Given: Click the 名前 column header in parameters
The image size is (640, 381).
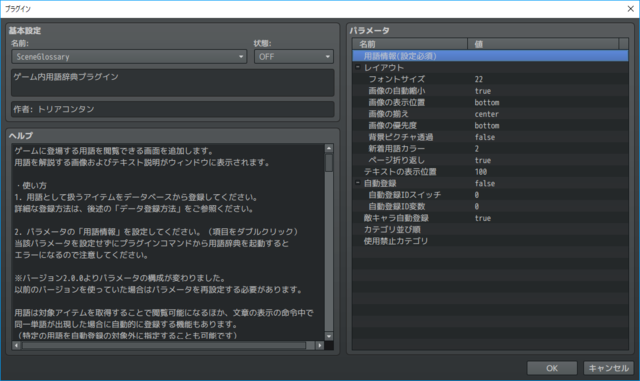Looking at the screenshot, I should [x=410, y=44].
